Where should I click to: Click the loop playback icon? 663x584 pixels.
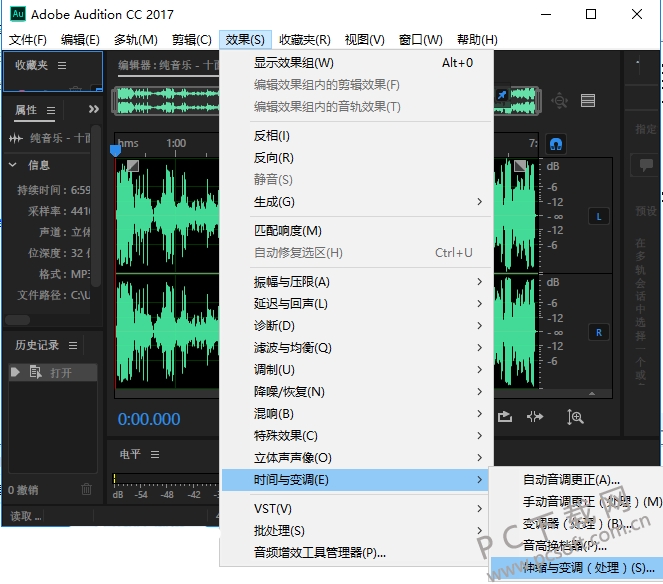point(506,417)
